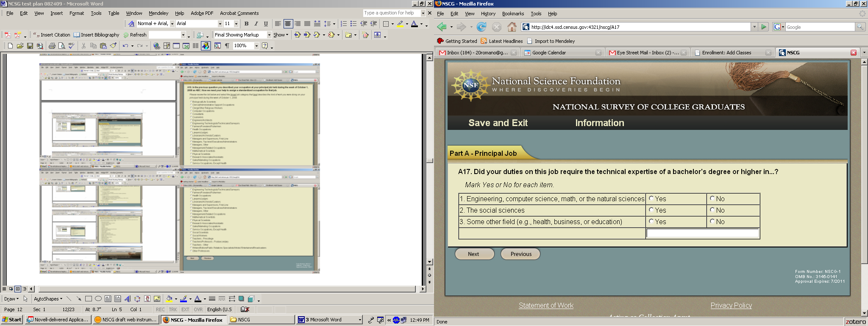
Task: Start a bulleted list in Word
Action: (x=353, y=24)
